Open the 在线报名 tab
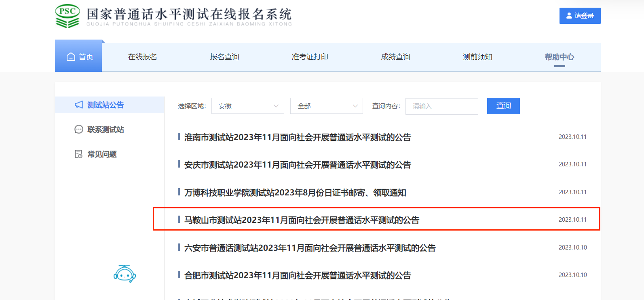Screen dimensions: 644x300 point(142,57)
